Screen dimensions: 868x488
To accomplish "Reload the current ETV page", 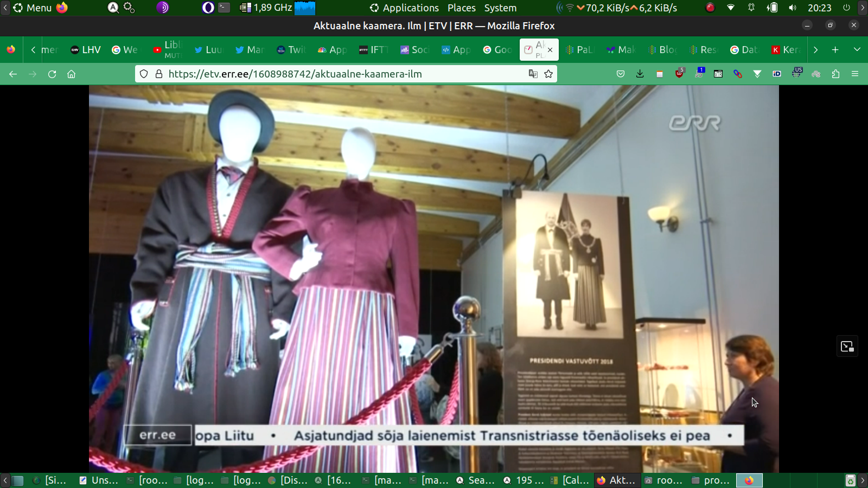I will tap(52, 74).
